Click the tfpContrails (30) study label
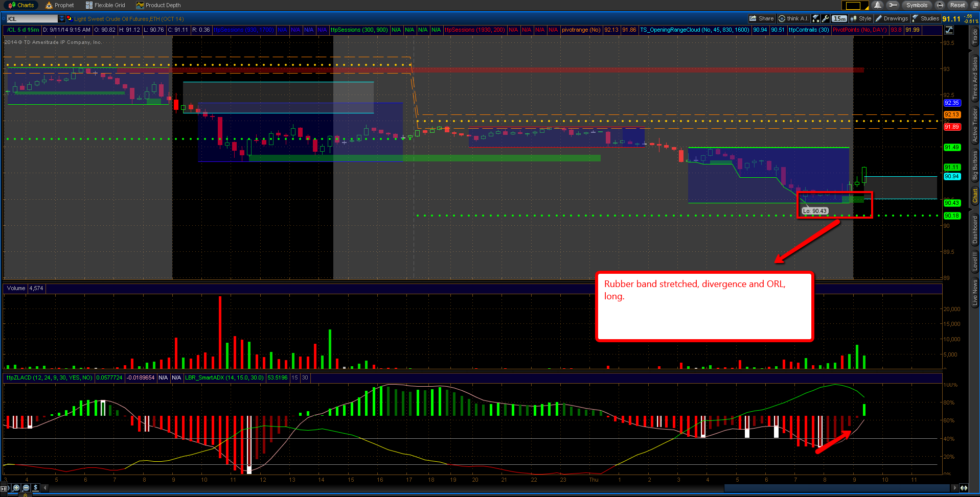The image size is (980, 497). pyautogui.click(x=809, y=30)
